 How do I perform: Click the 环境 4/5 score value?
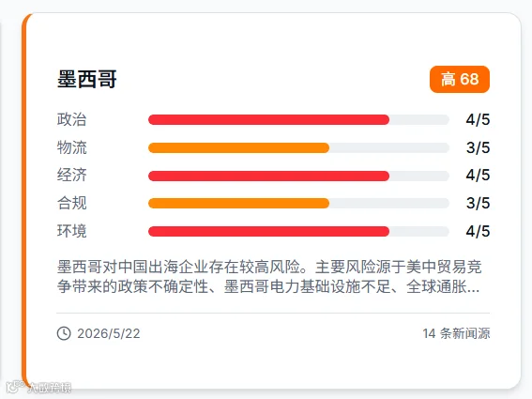click(478, 231)
